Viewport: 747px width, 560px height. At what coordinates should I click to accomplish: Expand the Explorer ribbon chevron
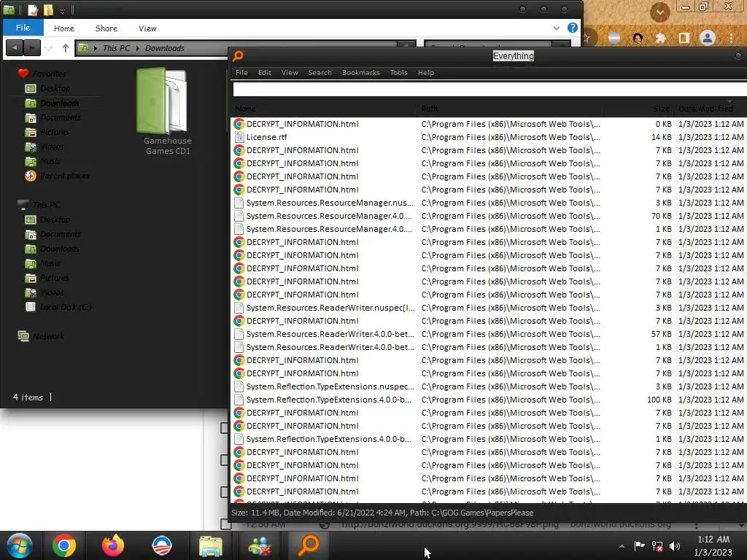coord(557,28)
